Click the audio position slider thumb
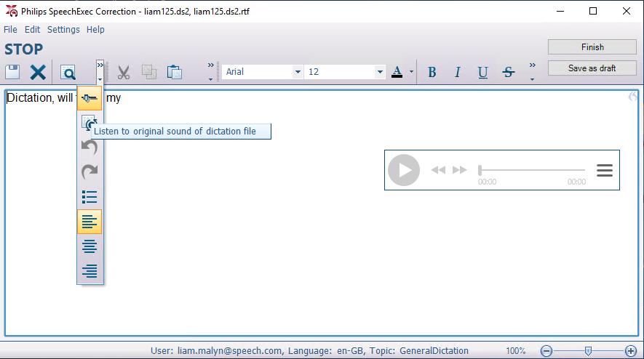Image resolution: width=644 pixels, height=359 pixels. 480,170
